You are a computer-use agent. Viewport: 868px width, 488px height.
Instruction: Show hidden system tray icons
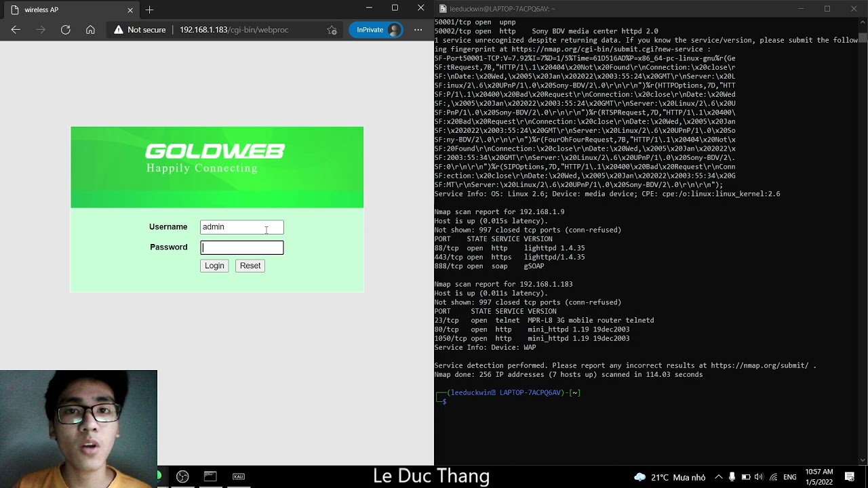(718, 476)
